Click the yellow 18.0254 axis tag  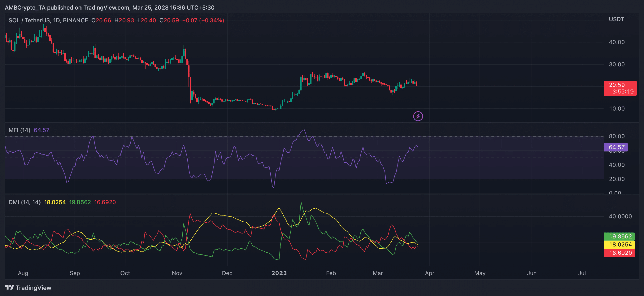tap(619, 244)
